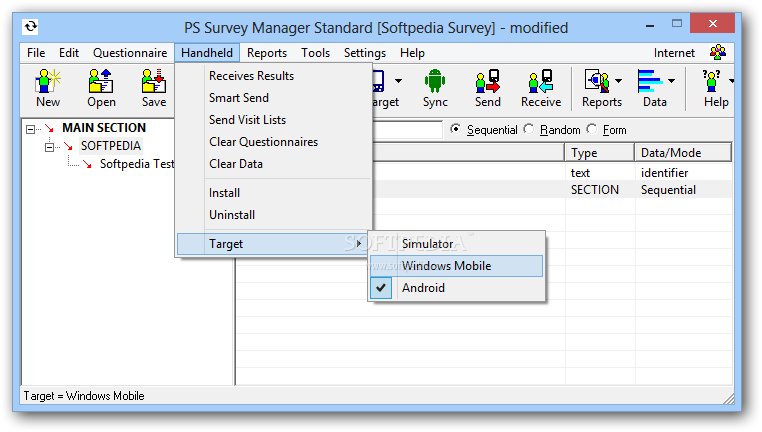This screenshot has width=762, height=432.
Task: Close the Handheld menu by clicking it
Action: click(x=207, y=52)
